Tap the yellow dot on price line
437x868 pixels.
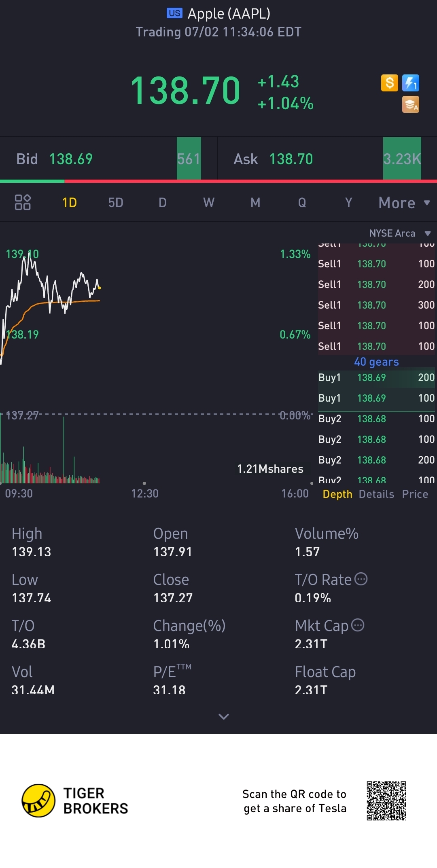(100, 288)
